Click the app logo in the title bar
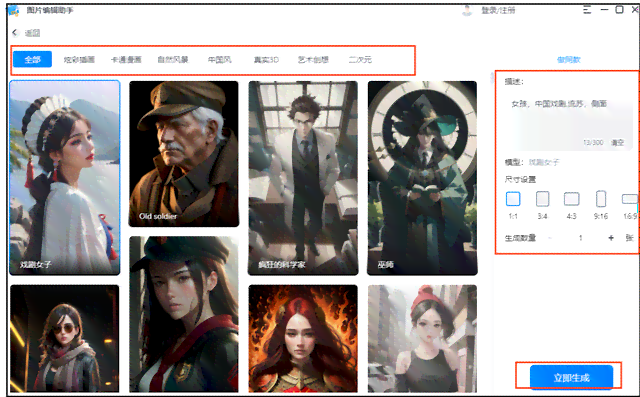Image resolution: width=640 pixels, height=397 pixels. [x=13, y=10]
